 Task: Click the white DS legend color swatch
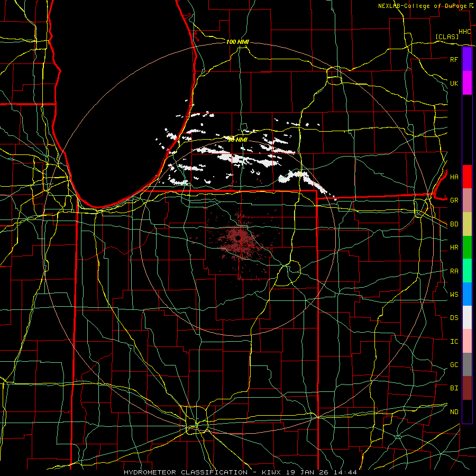(467, 317)
